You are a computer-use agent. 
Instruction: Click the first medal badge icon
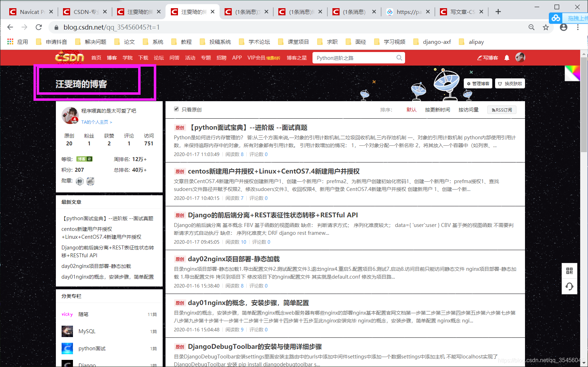pos(80,181)
